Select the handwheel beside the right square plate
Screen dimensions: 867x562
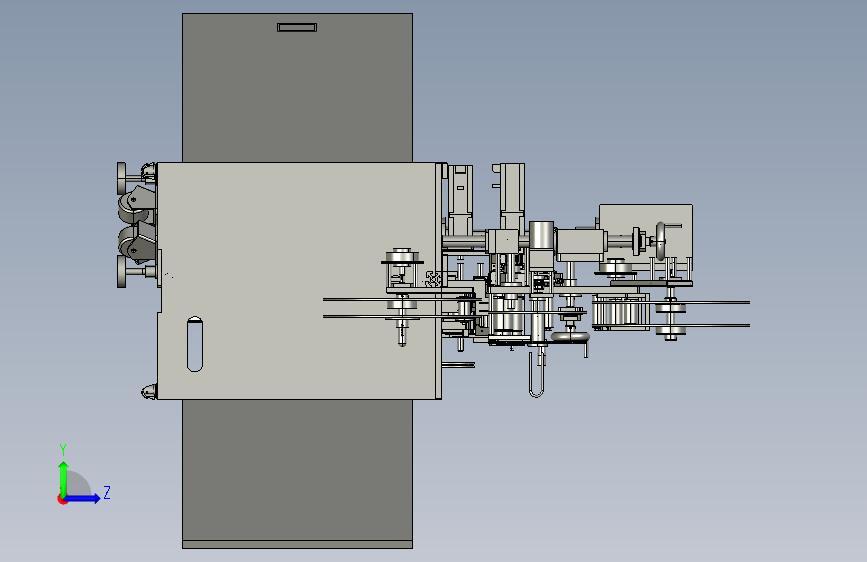[660, 241]
